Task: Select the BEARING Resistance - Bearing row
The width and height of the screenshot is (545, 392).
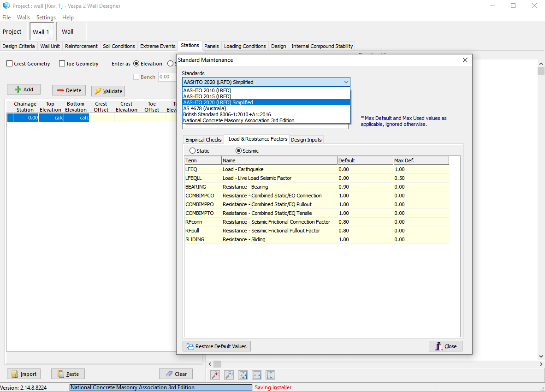Action: tap(317, 187)
